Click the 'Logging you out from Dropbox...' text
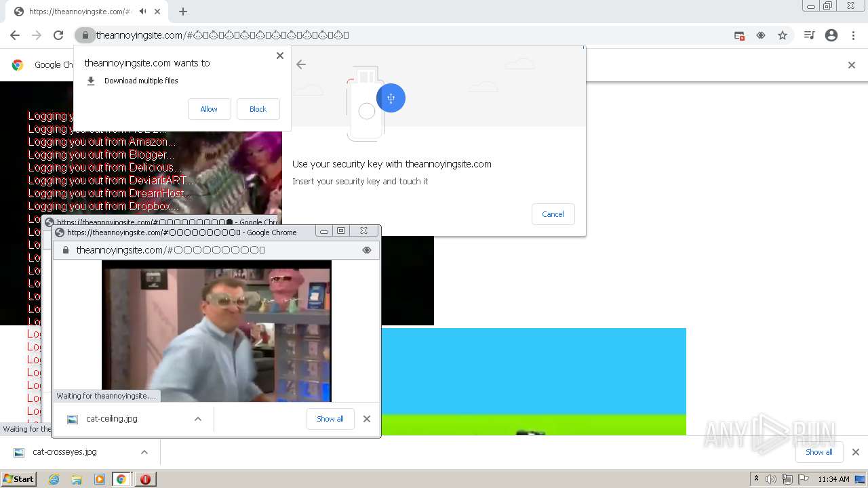 pyautogui.click(x=103, y=206)
